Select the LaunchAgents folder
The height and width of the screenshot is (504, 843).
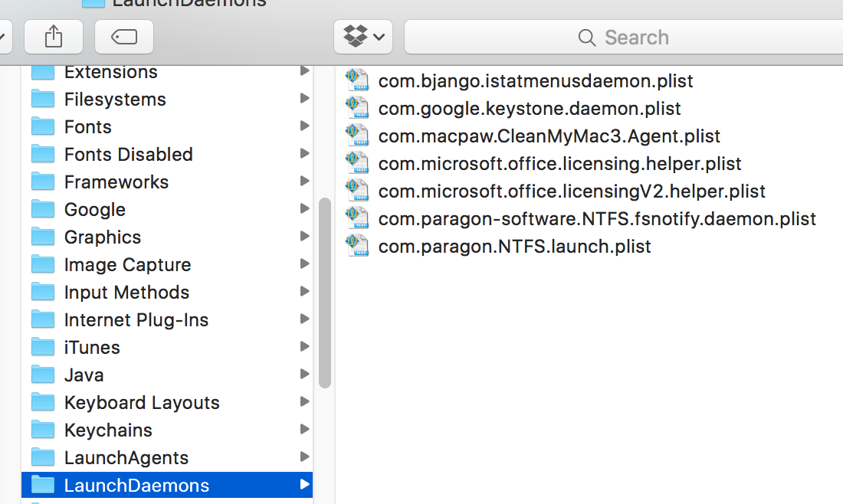pos(126,457)
